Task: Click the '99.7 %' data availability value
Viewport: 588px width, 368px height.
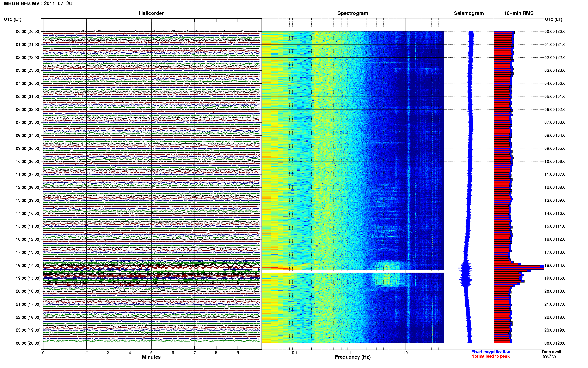Action: pos(549,356)
